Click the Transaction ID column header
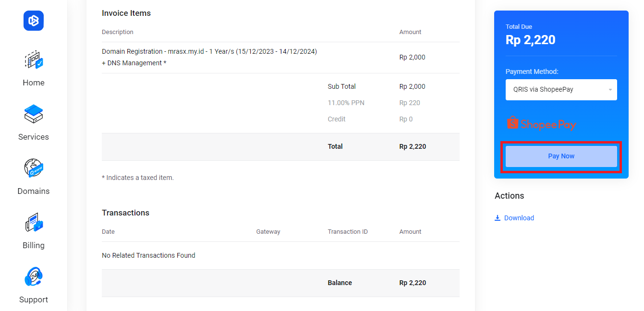Screen dimensions: 644x311 pos(348,232)
